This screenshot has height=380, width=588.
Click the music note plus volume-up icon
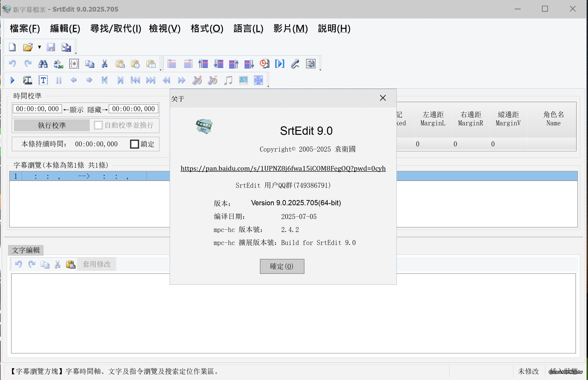tap(197, 80)
